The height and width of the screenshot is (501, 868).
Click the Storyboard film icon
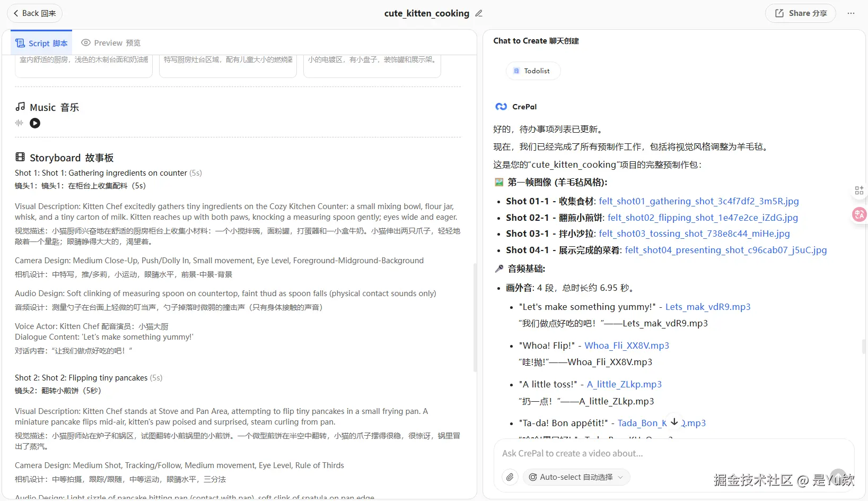(20, 157)
